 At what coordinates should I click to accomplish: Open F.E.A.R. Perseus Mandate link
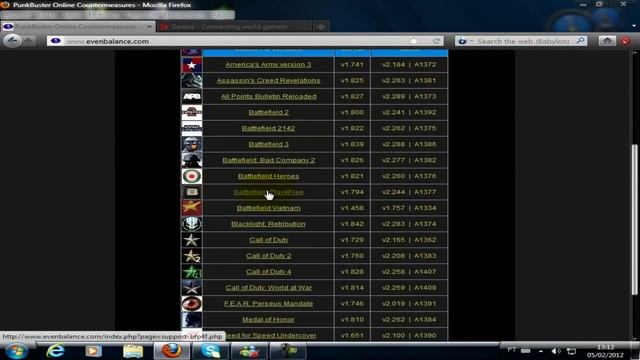point(268,303)
